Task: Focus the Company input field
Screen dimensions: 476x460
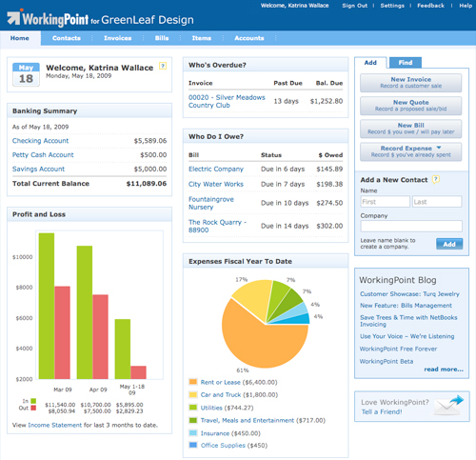Action: (x=411, y=226)
